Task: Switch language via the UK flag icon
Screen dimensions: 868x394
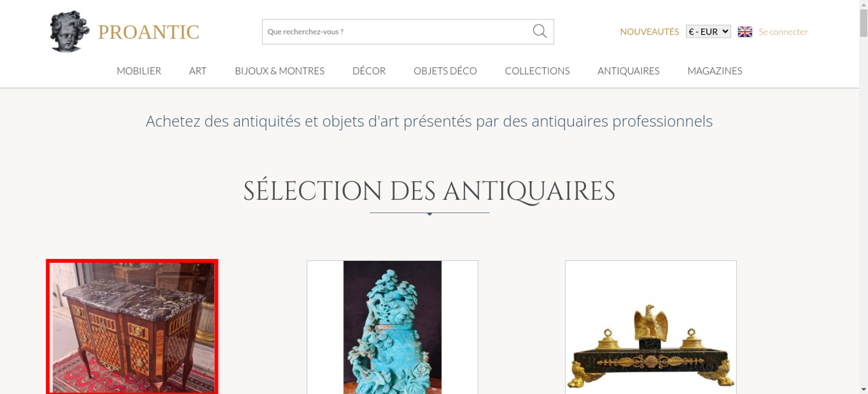Action: coord(745,32)
